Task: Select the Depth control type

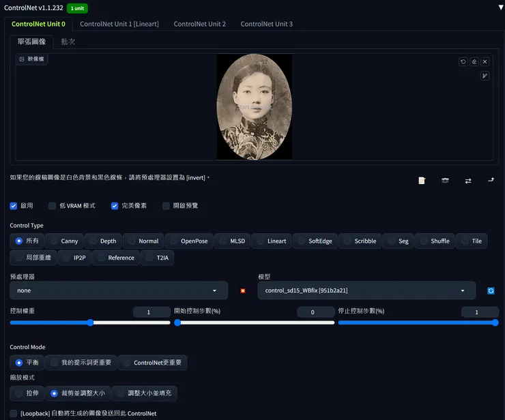Action: tap(103, 241)
